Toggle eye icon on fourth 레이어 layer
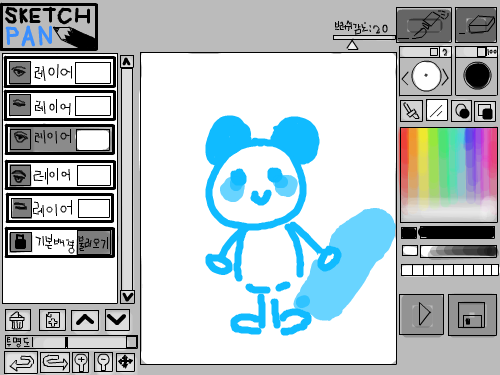This screenshot has height=375, width=500. pos(20,175)
